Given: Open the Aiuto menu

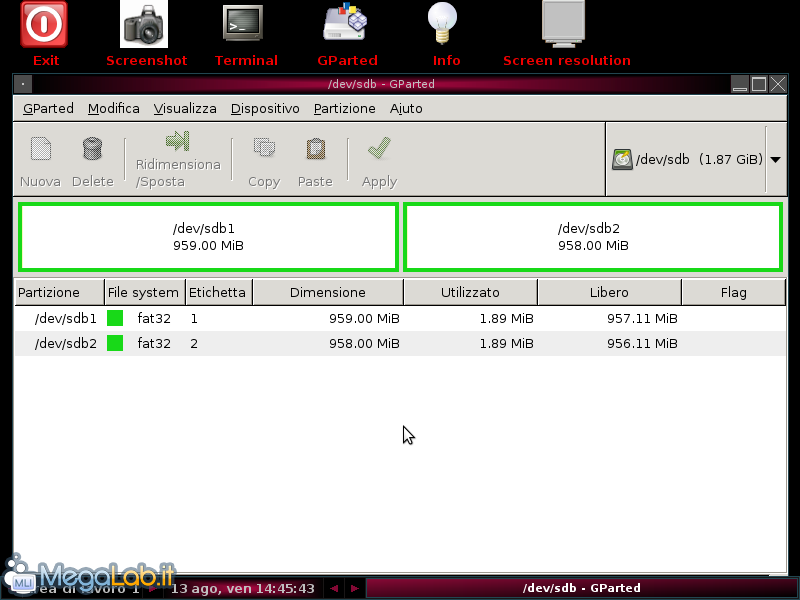Looking at the screenshot, I should coord(406,109).
